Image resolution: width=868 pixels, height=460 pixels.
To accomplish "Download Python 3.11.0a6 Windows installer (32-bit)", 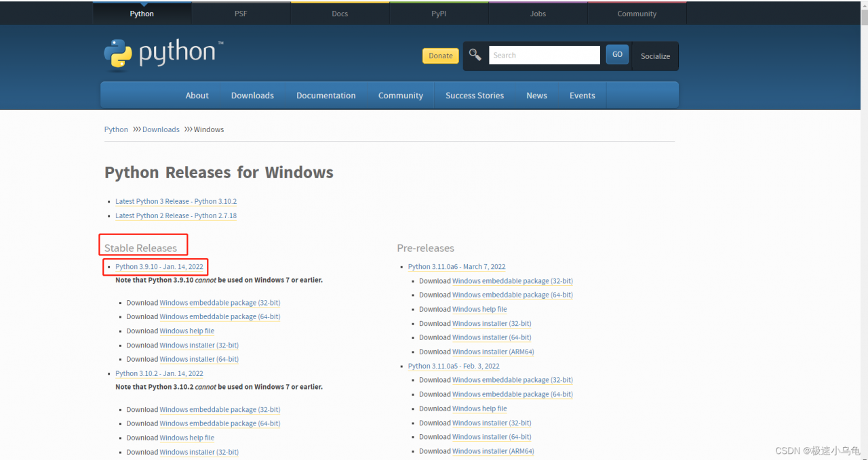I will tap(492, 324).
